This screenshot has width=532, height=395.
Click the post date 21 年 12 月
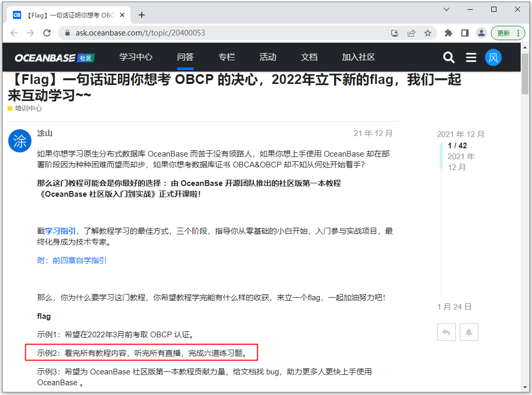click(373, 133)
